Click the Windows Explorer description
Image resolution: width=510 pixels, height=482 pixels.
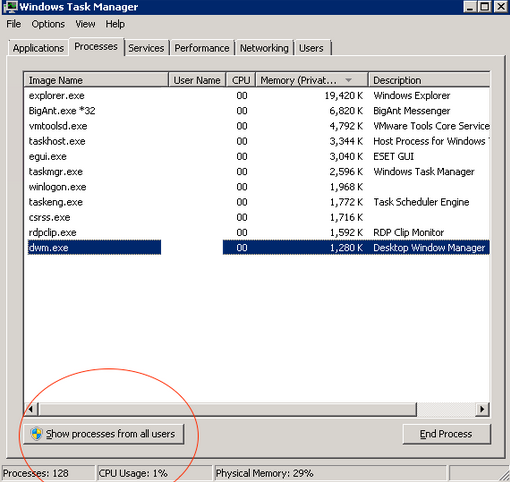[x=412, y=96]
